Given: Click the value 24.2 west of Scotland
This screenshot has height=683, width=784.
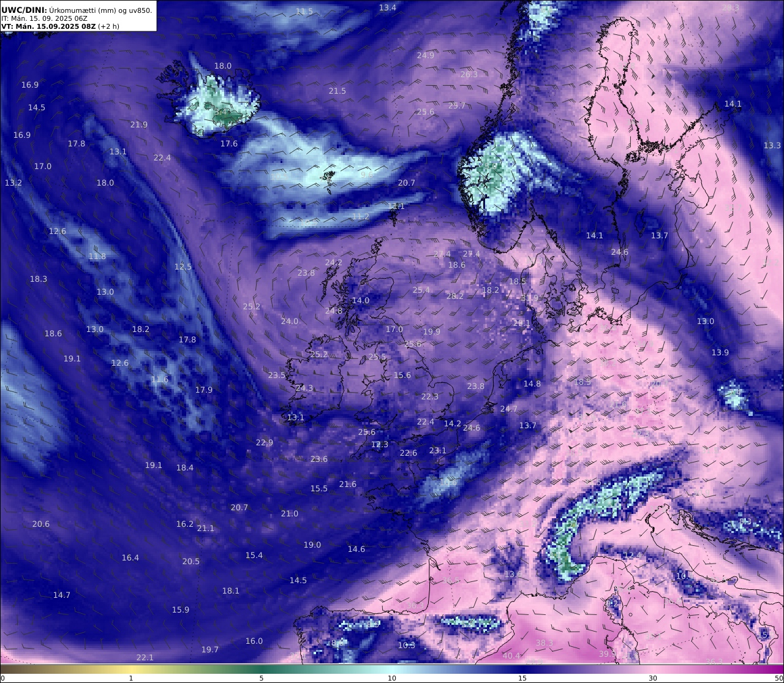Looking at the screenshot, I should (334, 262).
